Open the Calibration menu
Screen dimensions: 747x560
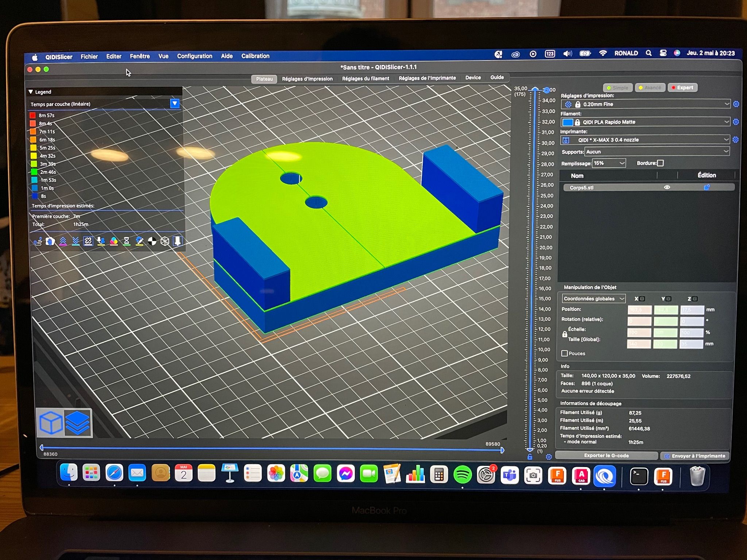(255, 56)
